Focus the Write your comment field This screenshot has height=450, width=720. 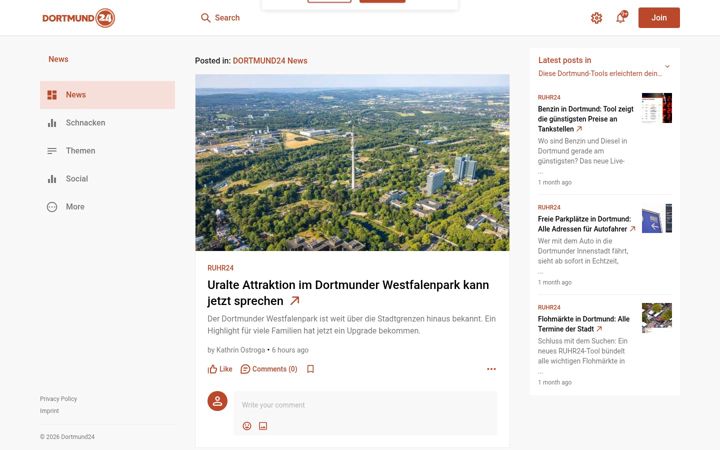(x=366, y=405)
